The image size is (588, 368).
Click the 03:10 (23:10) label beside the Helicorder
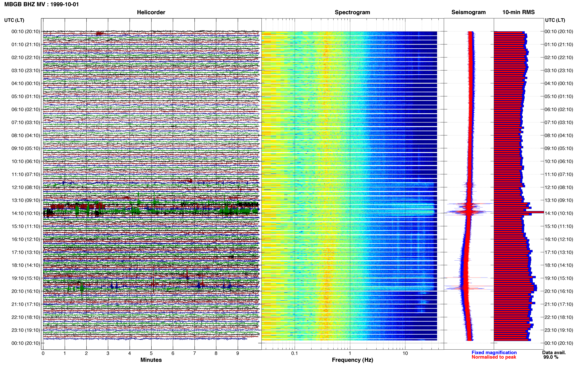pyautogui.click(x=26, y=71)
